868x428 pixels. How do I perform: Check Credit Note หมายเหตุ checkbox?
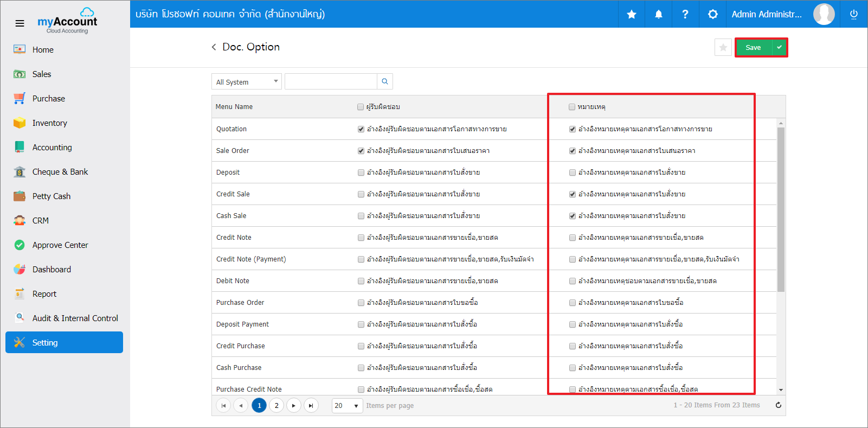coord(573,238)
